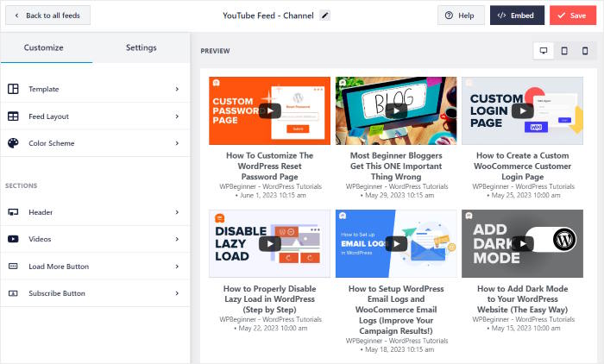Open 'How to Properly Disable Lazy Load' title
This screenshot has width=604, height=364.
coord(269,299)
